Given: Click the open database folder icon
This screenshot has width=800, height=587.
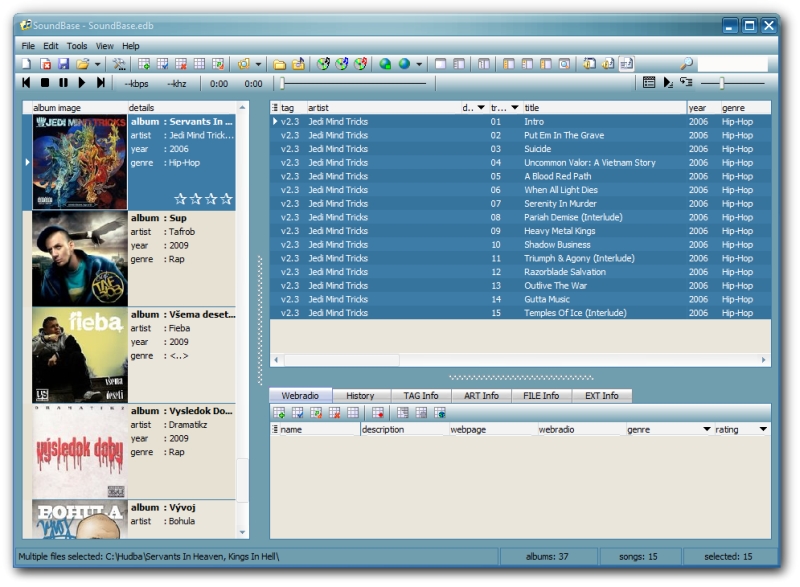Looking at the screenshot, I should click(82, 64).
